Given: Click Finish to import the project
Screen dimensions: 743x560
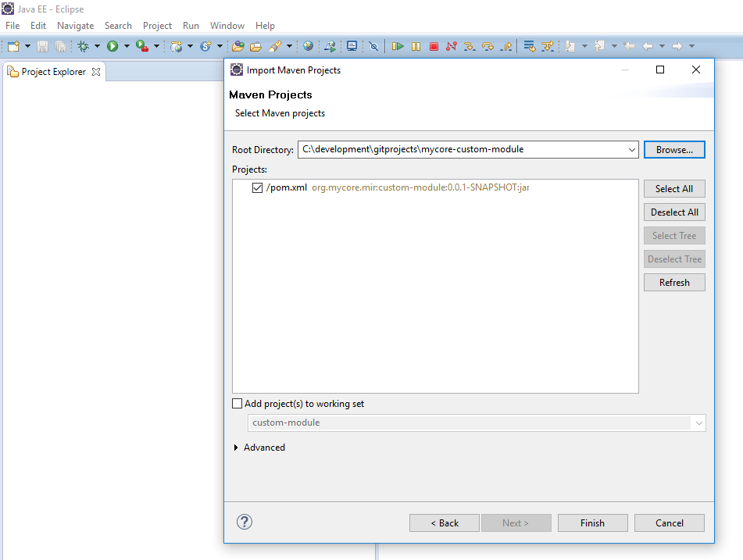Looking at the screenshot, I should 592,523.
